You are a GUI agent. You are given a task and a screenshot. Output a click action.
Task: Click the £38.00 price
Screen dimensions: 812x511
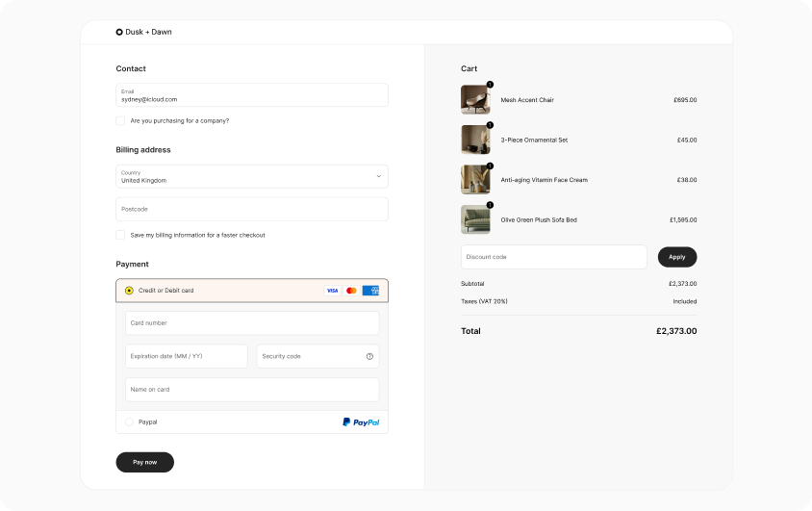point(687,180)
